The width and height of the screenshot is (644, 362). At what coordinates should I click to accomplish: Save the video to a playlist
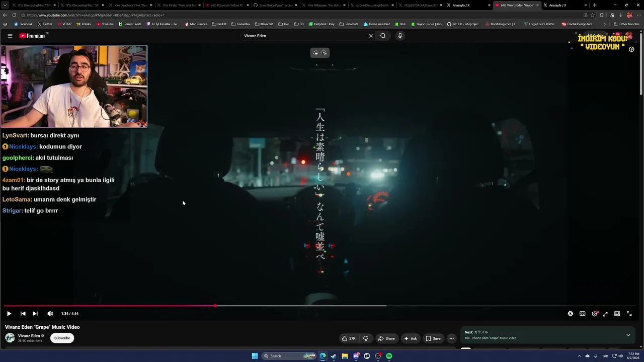click(433, 338)
